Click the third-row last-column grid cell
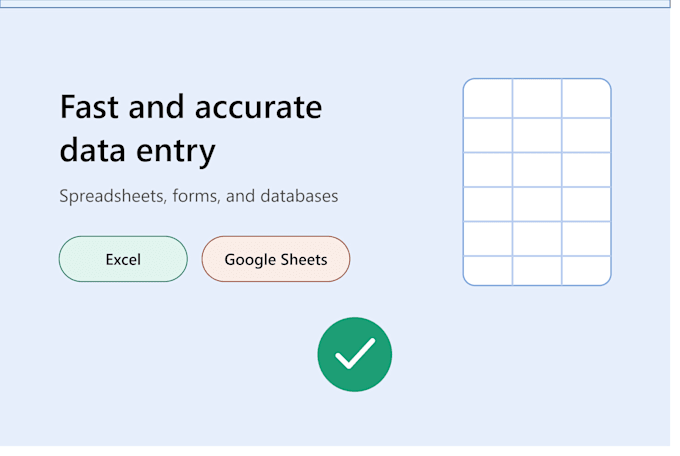Image resolution: width=680 pixels, height=456 pixels. click(586, 170)
